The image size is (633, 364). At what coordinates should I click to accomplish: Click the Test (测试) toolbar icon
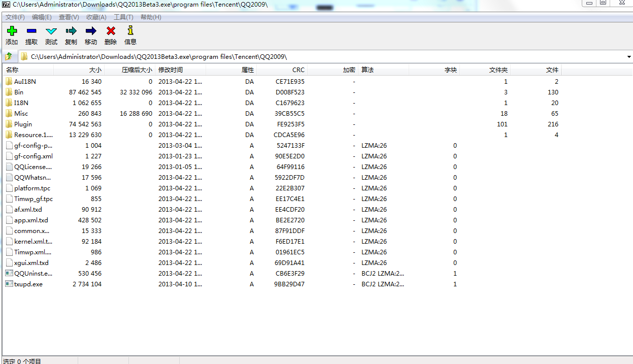(x=51, y=31)
